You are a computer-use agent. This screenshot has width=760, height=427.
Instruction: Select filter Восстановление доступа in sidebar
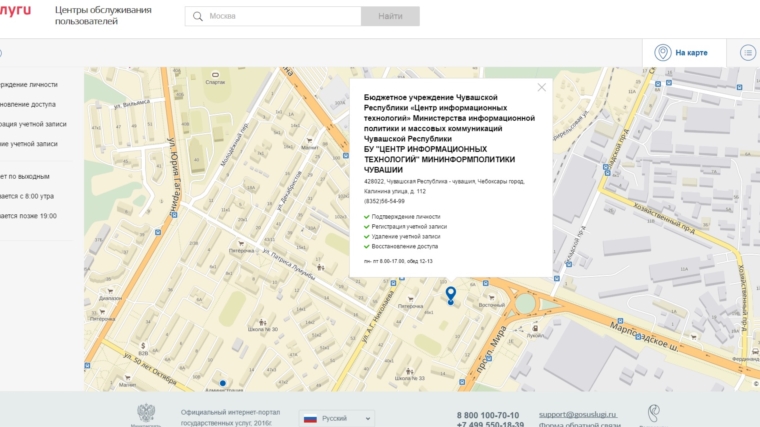click(x=28, y=104)
